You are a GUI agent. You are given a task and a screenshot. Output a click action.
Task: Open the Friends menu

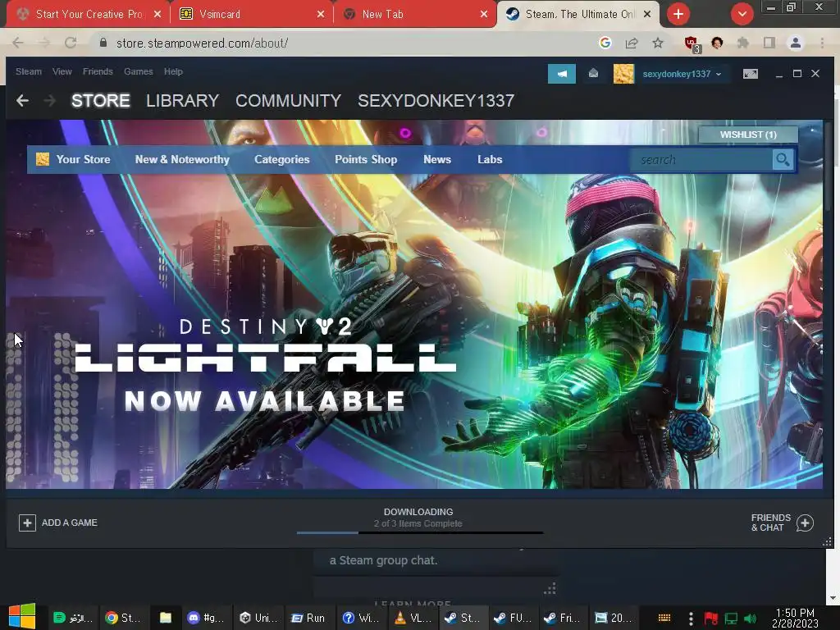click(98, 71)
